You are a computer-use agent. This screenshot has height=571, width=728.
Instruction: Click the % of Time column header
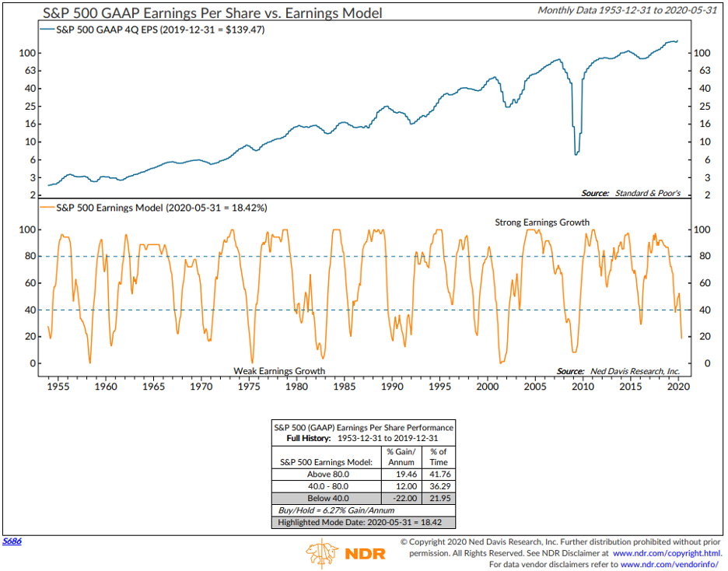[x=439, y=457]
